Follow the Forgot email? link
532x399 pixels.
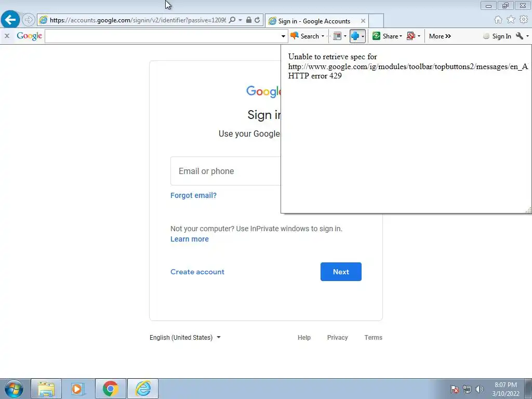[193, 195]
